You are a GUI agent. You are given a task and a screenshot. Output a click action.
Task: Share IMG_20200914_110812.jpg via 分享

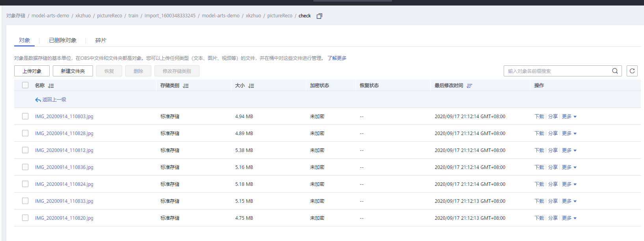(553, 150)
